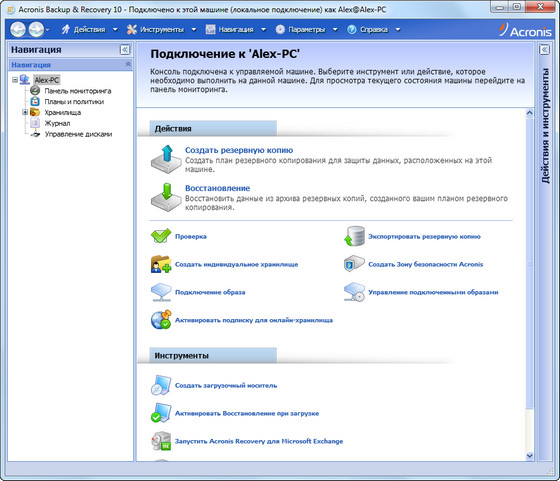560x481 pixels.
Task: Click the bootable media disc icon
Action: [161, 385]
